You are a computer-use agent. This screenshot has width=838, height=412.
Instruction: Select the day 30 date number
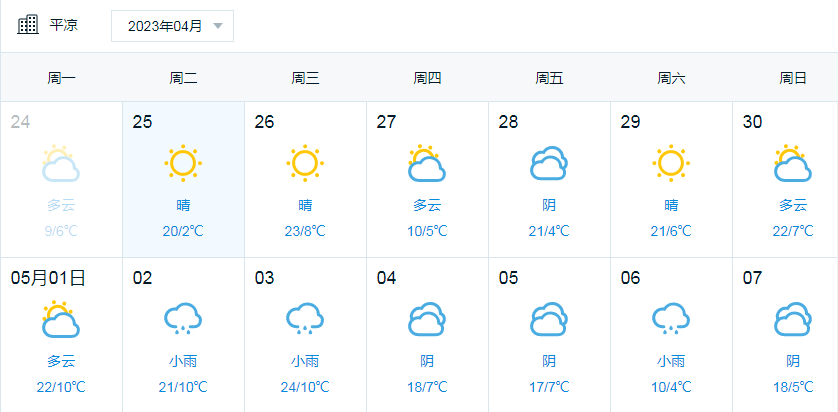752,122
